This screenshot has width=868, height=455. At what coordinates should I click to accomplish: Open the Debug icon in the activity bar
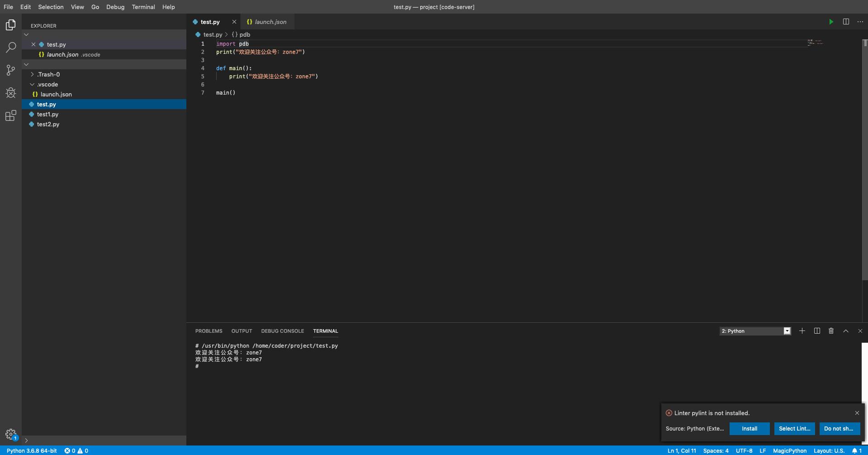pos(10,93)
